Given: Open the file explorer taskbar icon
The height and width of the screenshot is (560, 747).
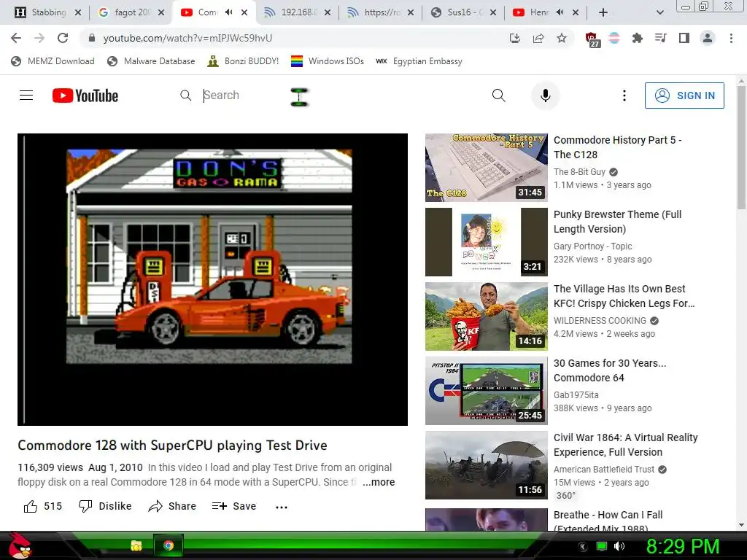Looking at the screenshot, I should click(x=136, y=545).
